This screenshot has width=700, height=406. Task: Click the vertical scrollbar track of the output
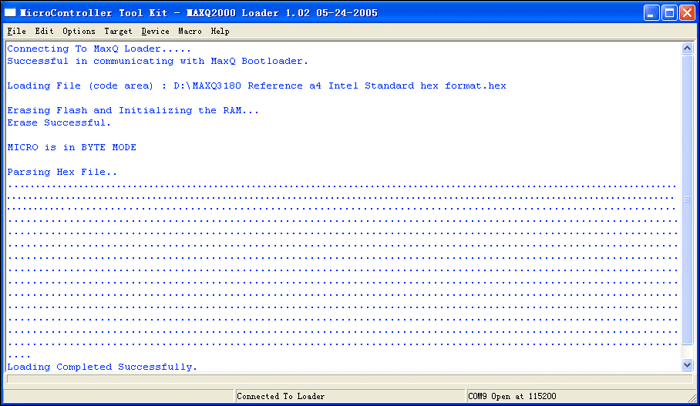click(x=688, y=200)
